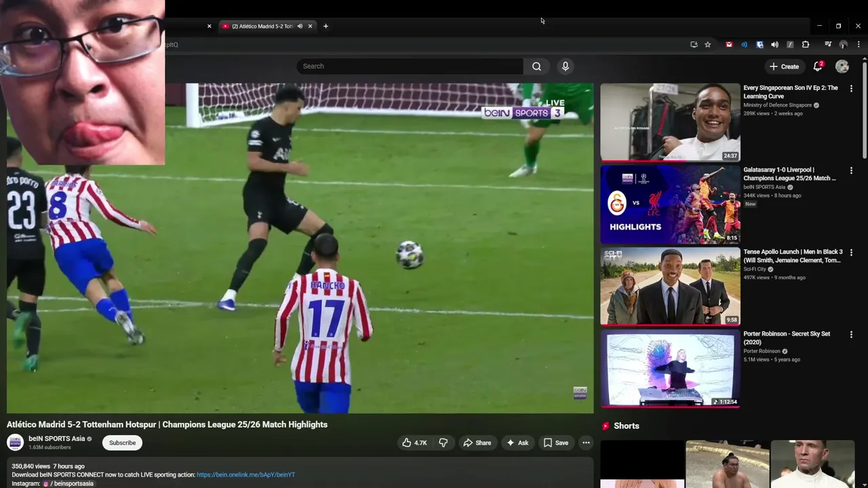The image size is (868, 488).
Task: Open the red Gmail extension icon
Action: (729, 45)
